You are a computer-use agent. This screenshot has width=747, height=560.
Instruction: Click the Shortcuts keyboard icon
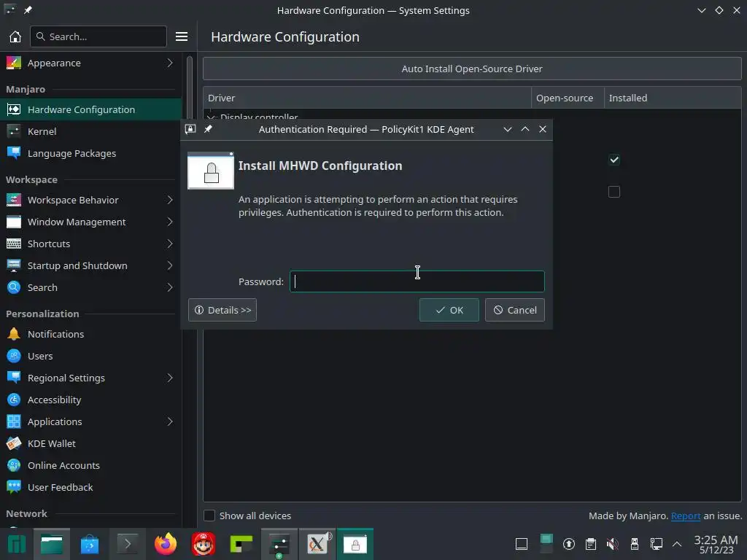14,244
